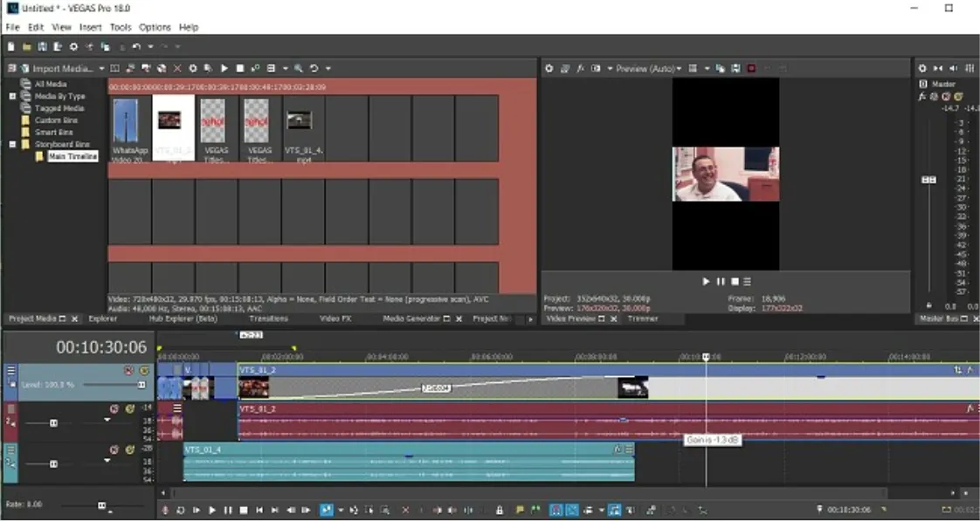Switch to the Video FX tab

click(335, 319)
